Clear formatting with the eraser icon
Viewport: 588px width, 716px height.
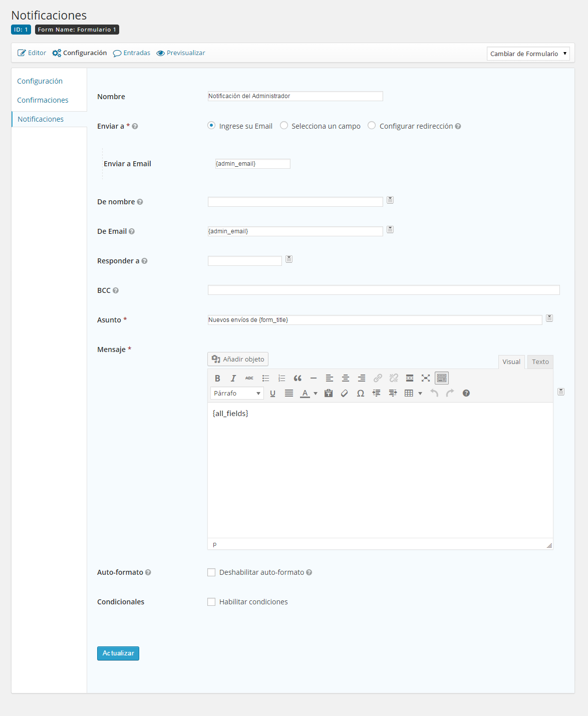point(345,393)
